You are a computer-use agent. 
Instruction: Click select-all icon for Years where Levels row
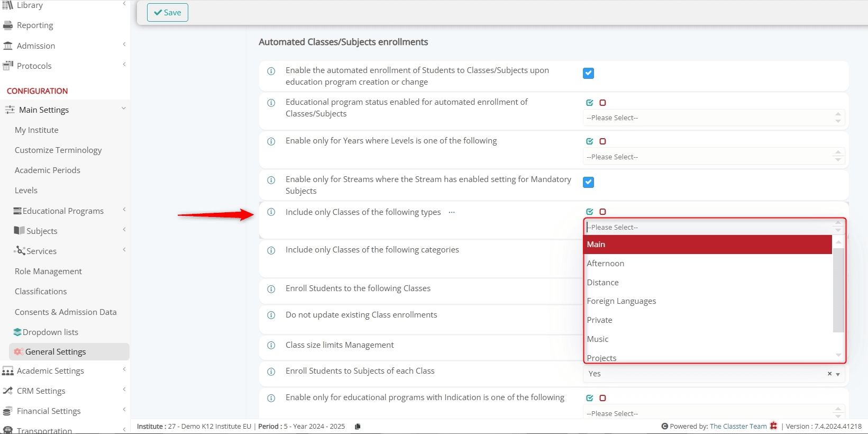coord(590,141)
